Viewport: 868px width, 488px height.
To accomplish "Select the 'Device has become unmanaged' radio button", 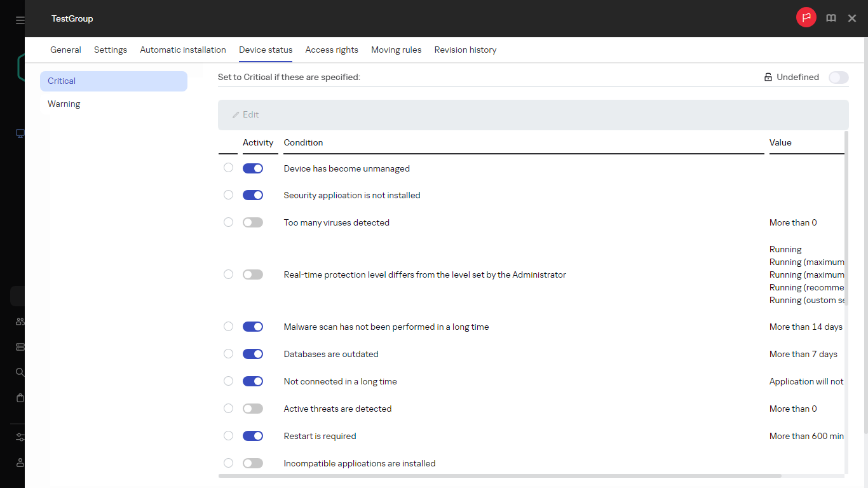I will point(228,167).
